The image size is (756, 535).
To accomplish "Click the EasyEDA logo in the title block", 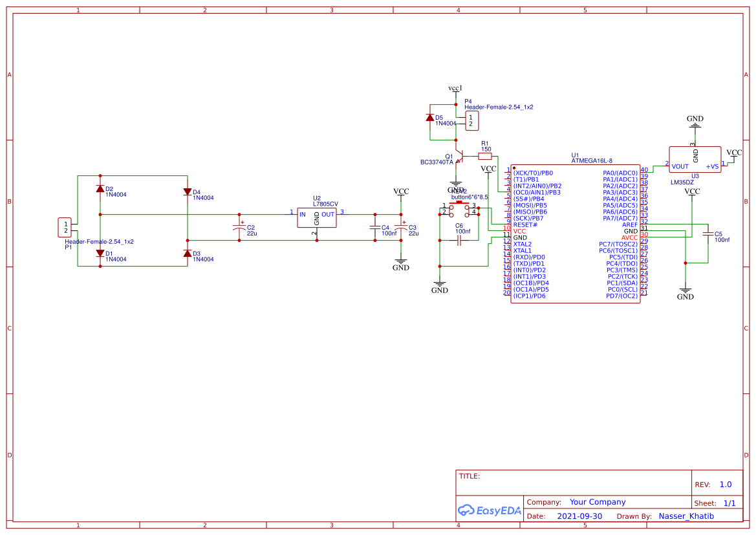I will point(490,510).
